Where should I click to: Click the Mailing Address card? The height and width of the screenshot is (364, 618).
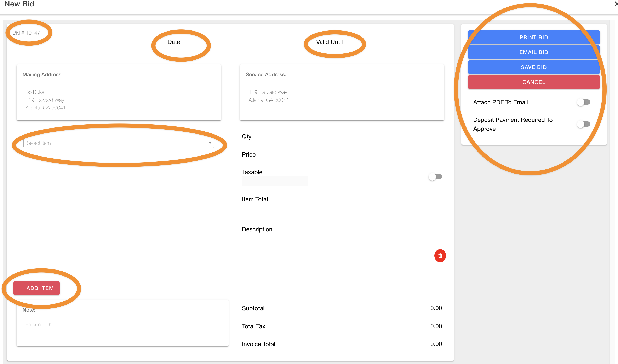119,93
